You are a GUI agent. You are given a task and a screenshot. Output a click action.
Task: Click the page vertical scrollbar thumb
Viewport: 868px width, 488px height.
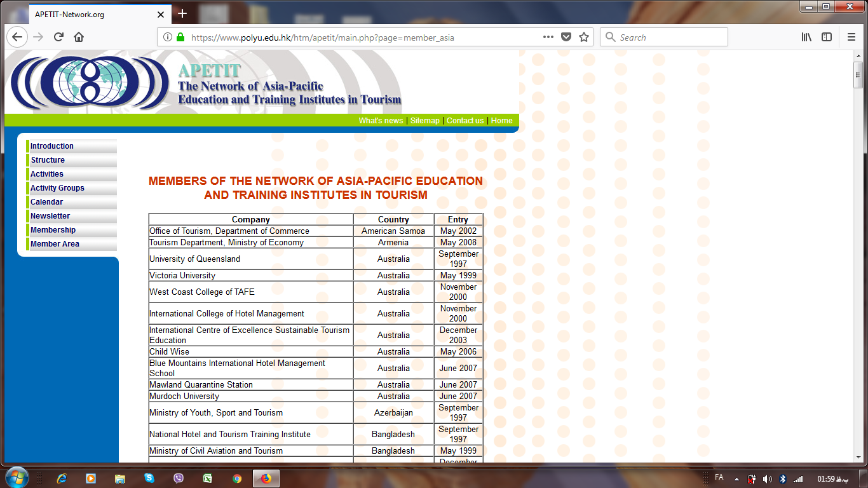(858, 75)
